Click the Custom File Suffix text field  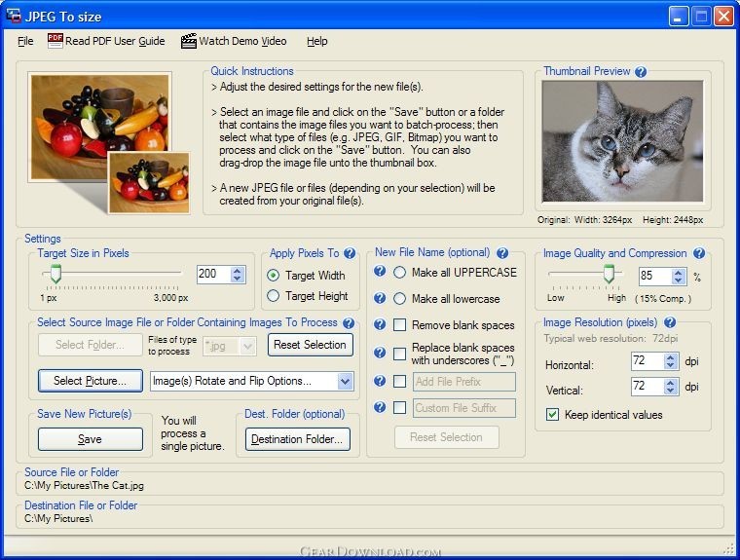464,408
